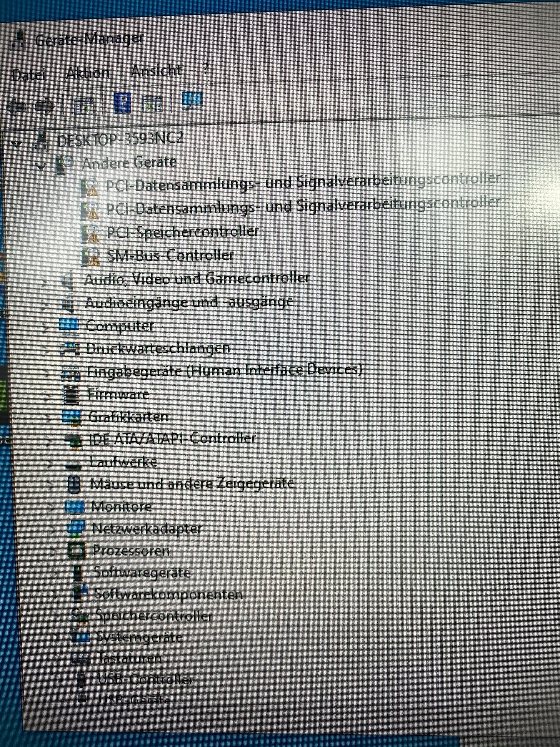Click the Prozessoren chip icon

[x=77, y=550]
